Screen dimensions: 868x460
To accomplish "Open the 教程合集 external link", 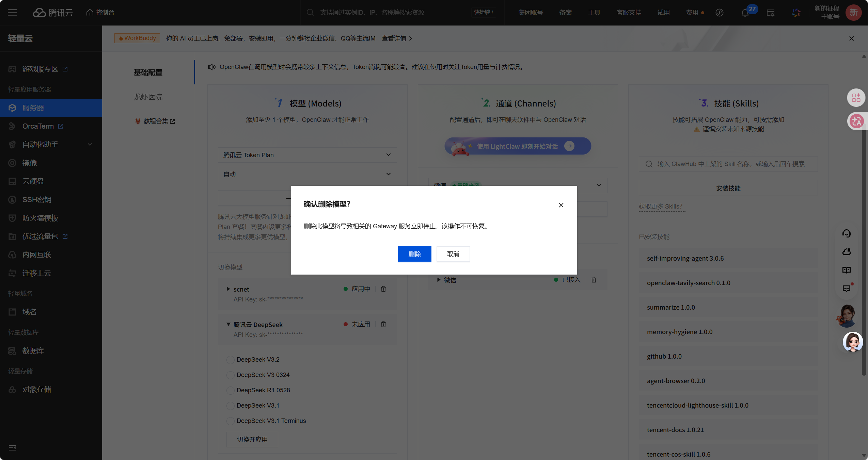I will (155, 121).
